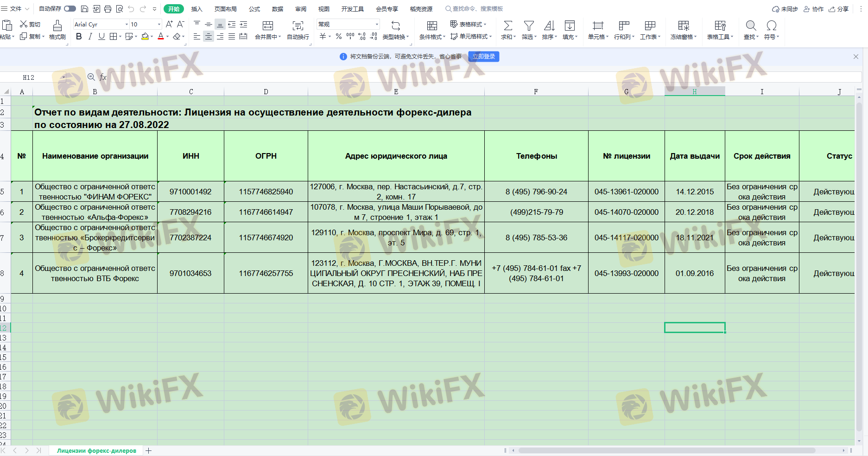868x456 pixels.
Task: Toggle italic formatting
Action: coord(90,37)
